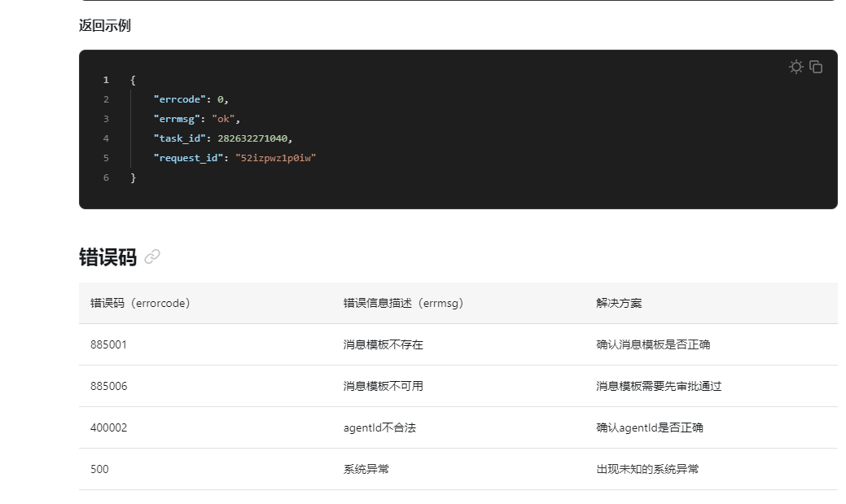Click the 消息模板需要先审批通过 solution cell
The image size is (846, 504).
(659, 386)
